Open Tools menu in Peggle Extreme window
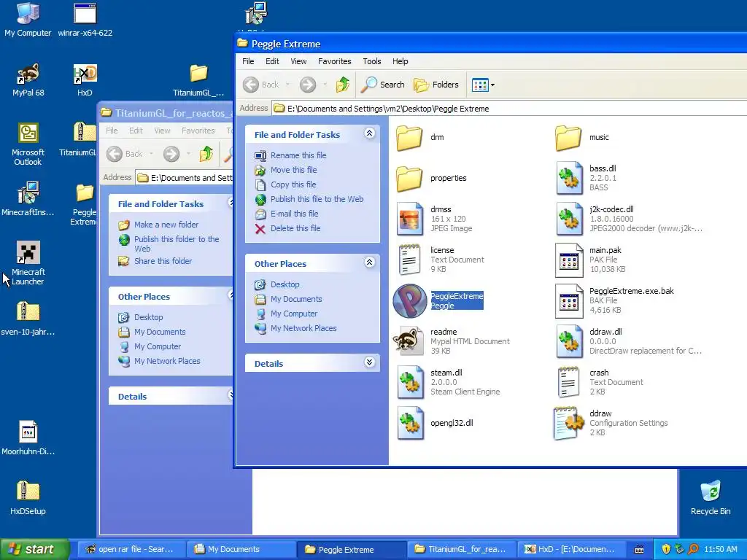Image resolution: width=747 pixels, height=560 pixels. 372,61
